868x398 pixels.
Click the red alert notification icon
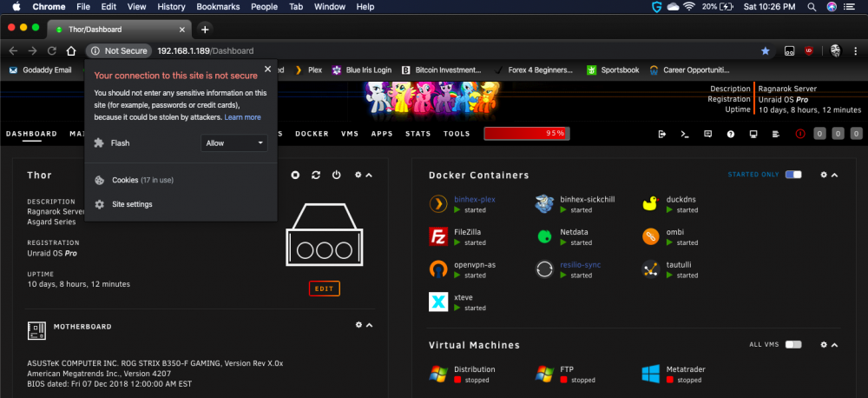tap(800, 134)
